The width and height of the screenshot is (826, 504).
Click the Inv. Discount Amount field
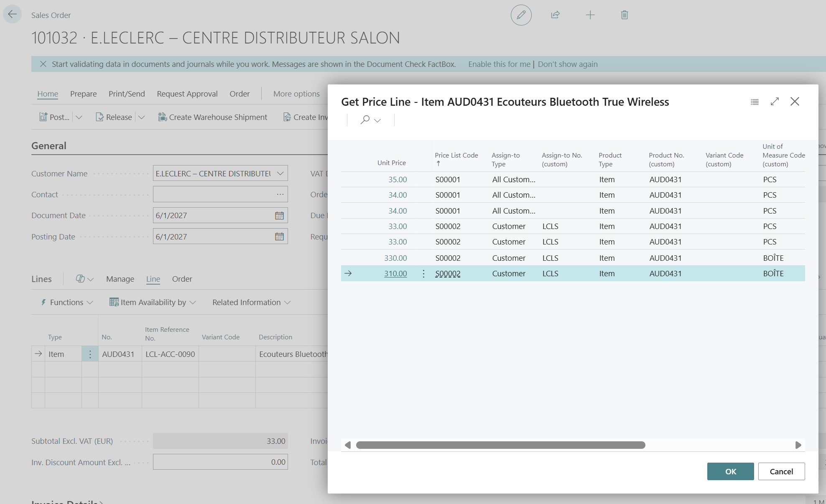(220, 462)
